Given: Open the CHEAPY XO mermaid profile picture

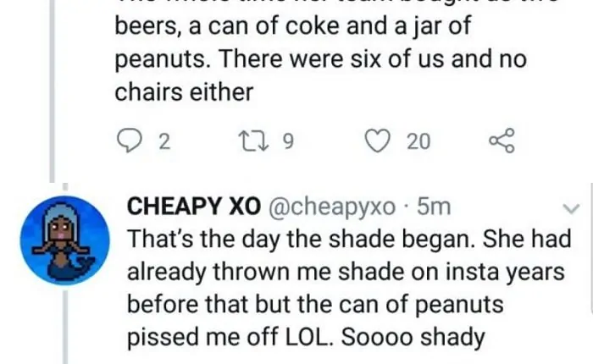Looking at the screenshot, I should (65, 239).
